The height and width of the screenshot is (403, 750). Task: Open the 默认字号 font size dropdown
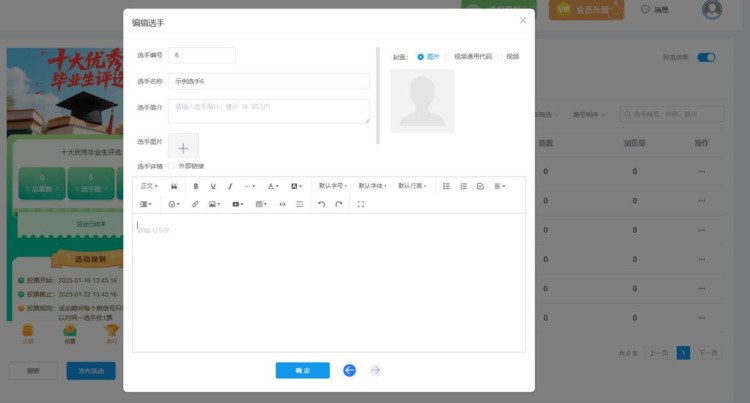pos(332,186)
